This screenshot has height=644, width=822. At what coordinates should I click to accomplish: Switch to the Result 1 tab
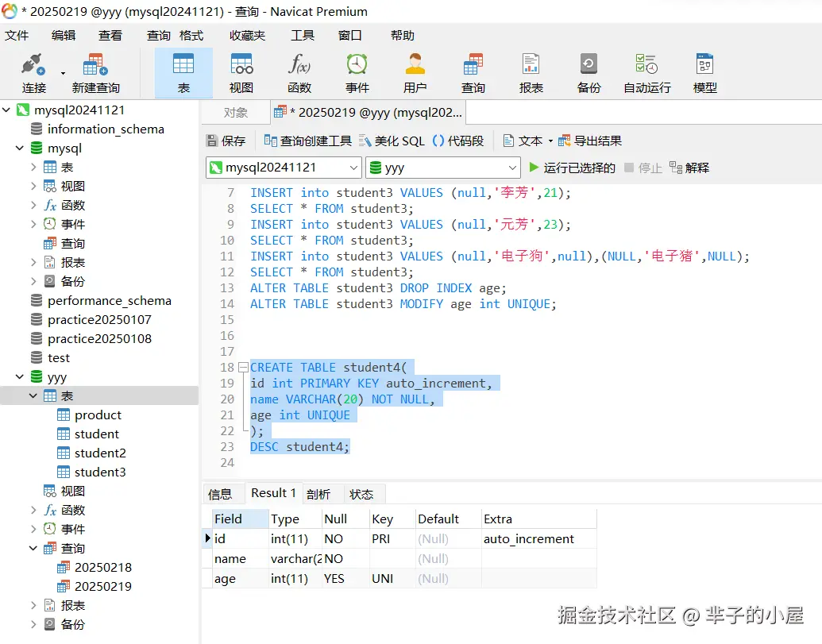273,493
